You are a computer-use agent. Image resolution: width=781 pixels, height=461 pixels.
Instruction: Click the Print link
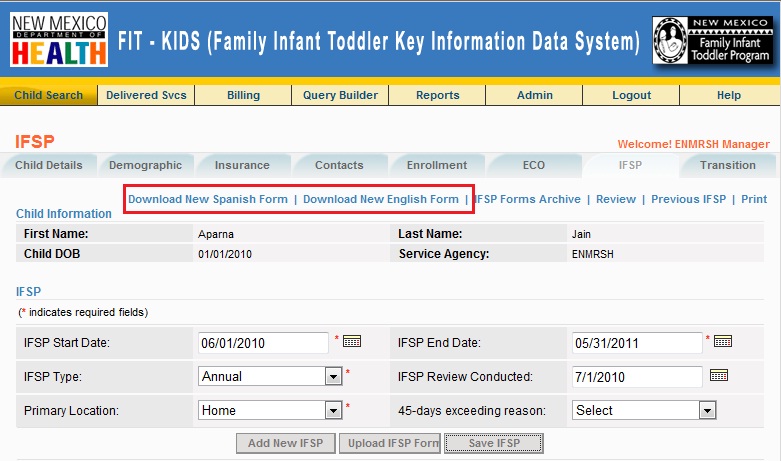(754, 199)
